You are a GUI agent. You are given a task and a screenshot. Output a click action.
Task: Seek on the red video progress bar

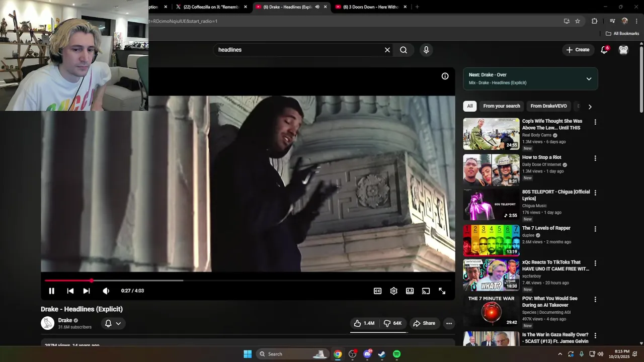coord(247,281)
